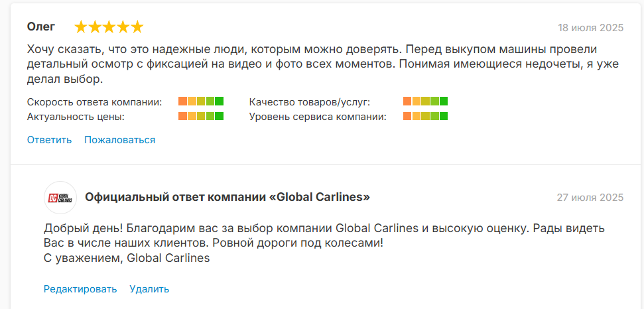
Task: Click the green segment of "Скорость ответа" bar
Action: click(219, 101)
